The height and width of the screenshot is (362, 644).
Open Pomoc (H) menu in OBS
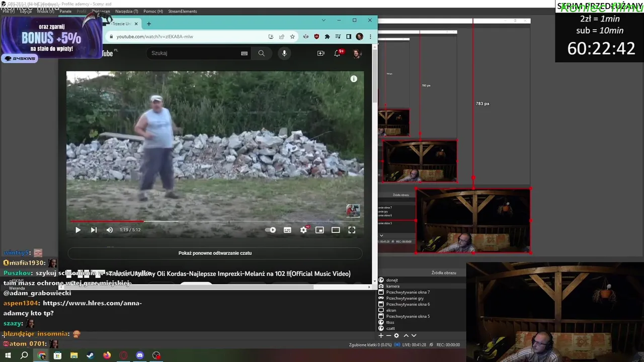[x=153, y=11]
